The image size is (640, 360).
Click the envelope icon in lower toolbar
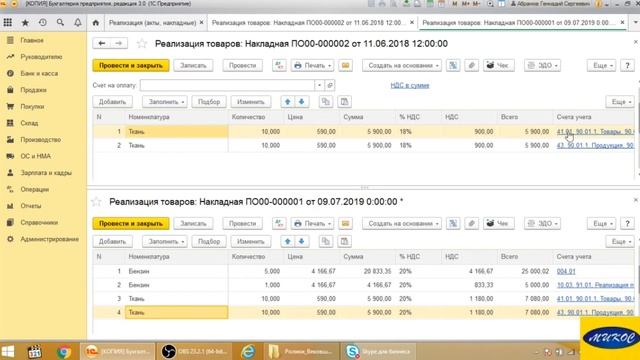[345, 223]
